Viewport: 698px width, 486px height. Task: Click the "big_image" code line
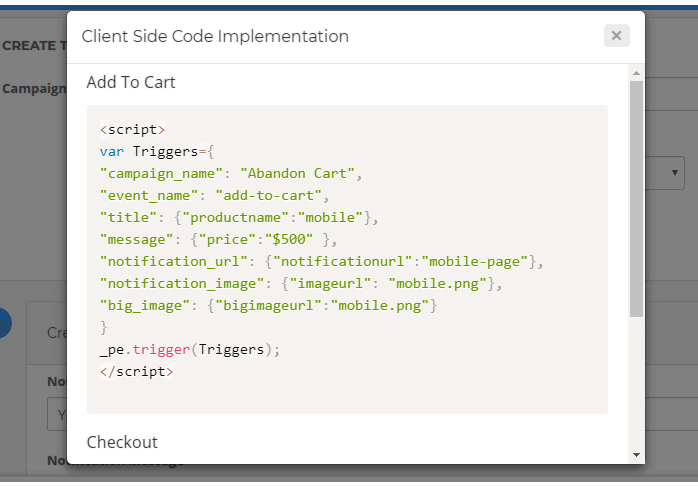point(268,306)
